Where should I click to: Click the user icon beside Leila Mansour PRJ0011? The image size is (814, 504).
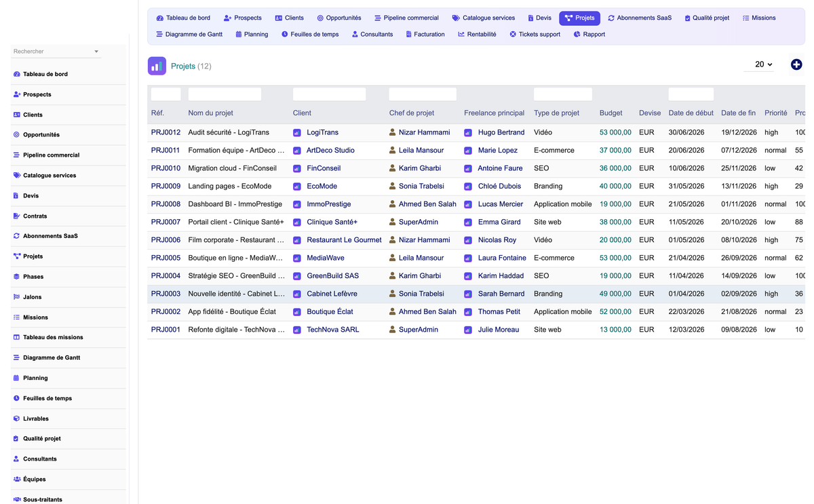point(393,150)
